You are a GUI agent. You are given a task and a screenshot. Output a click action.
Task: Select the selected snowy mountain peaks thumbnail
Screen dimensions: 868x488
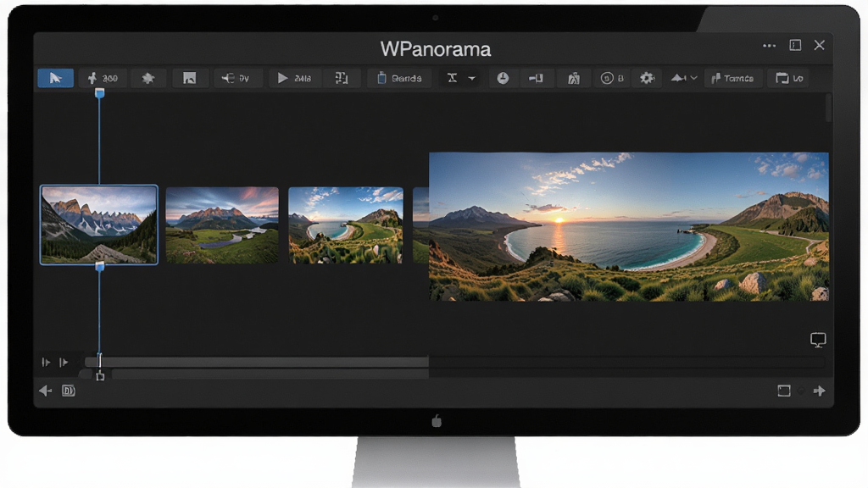pyautogui.click(x=99, y=225)
